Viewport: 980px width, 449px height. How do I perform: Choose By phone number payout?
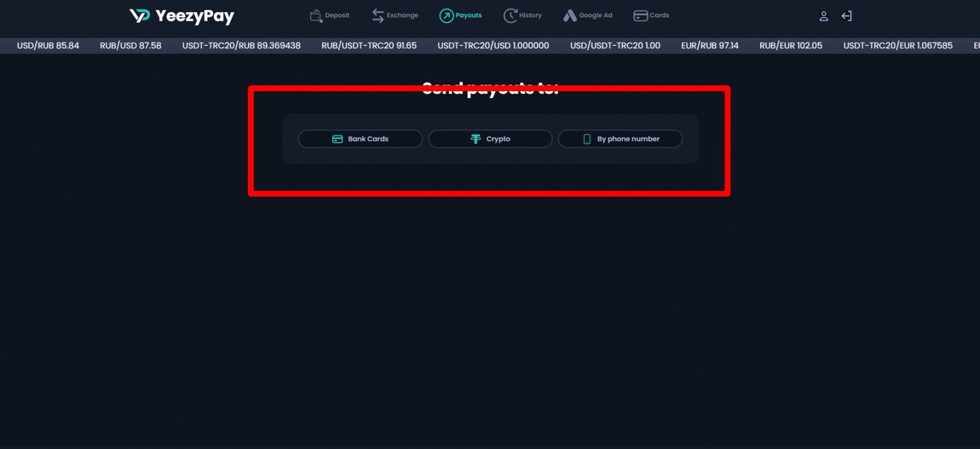point(621,139)
